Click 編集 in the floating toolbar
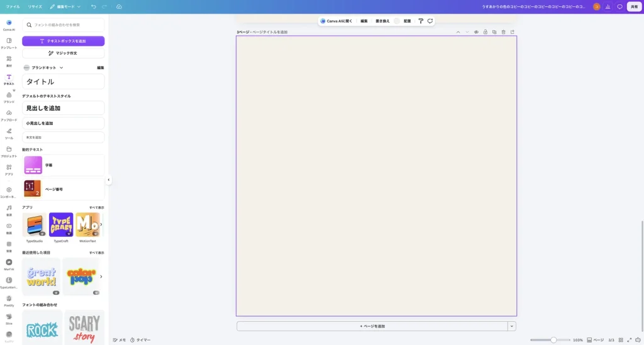The image size is (644, 345). pyautogui.click(x=364, y=21)
